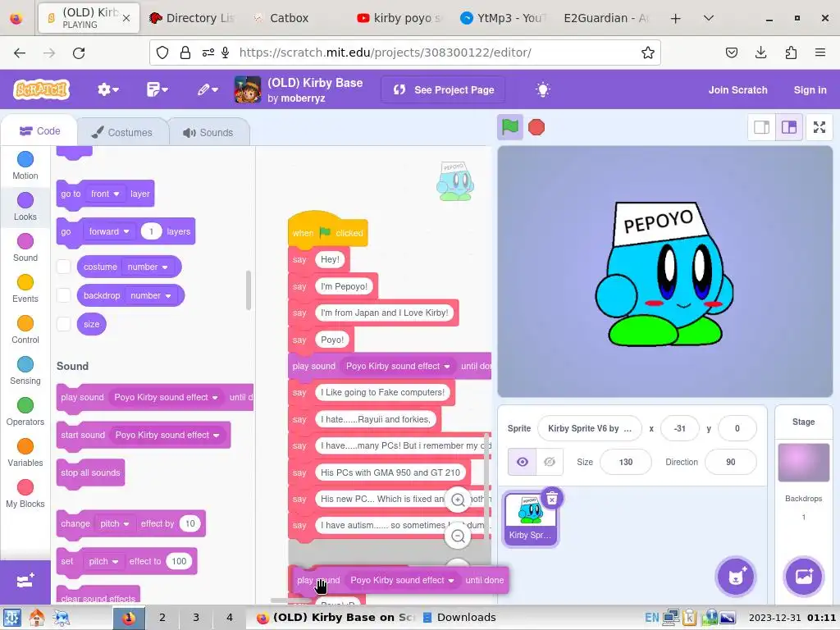The height and width of the screenshot is (630, 840).
Task: Click Choose a Backdrop button
Action: [804, 577]
